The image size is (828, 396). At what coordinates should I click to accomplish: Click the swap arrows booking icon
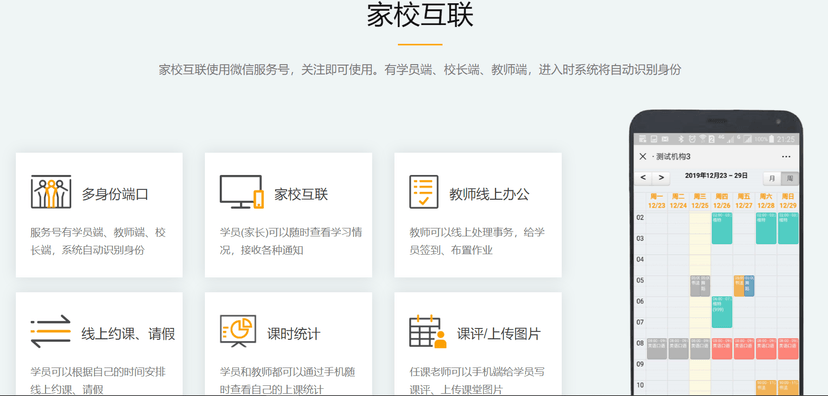tap(51, 331)
